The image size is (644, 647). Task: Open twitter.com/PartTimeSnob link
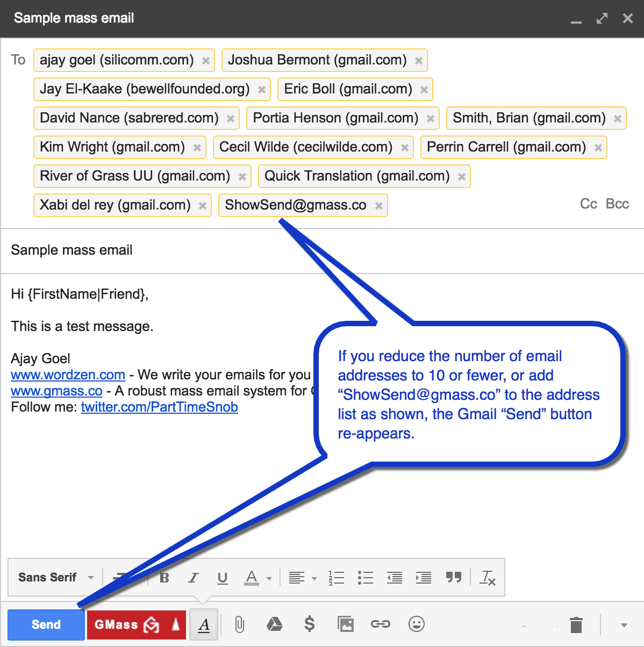coord(159,407)
